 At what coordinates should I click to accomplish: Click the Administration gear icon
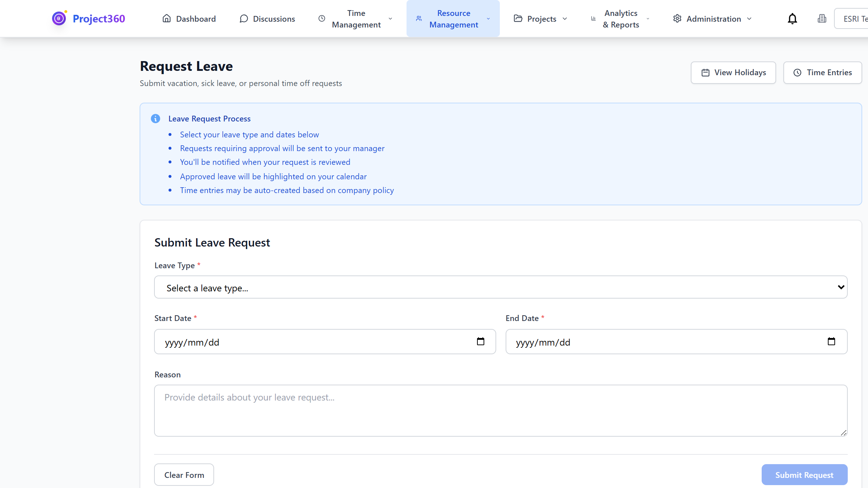[677, 18]
